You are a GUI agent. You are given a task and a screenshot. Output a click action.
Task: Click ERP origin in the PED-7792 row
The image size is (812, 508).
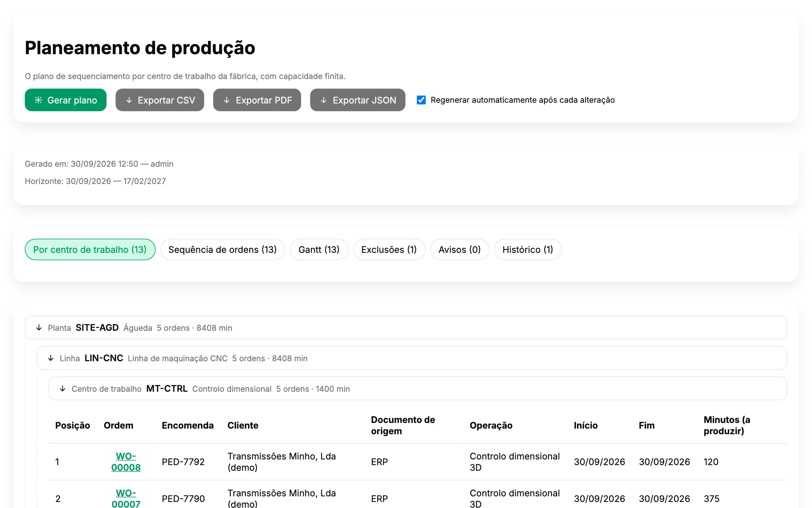point(379,462)
